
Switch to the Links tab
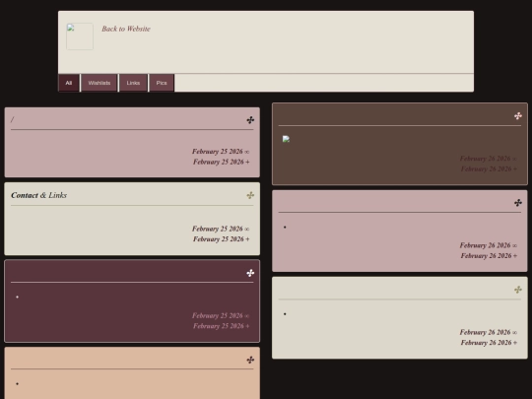133,83
